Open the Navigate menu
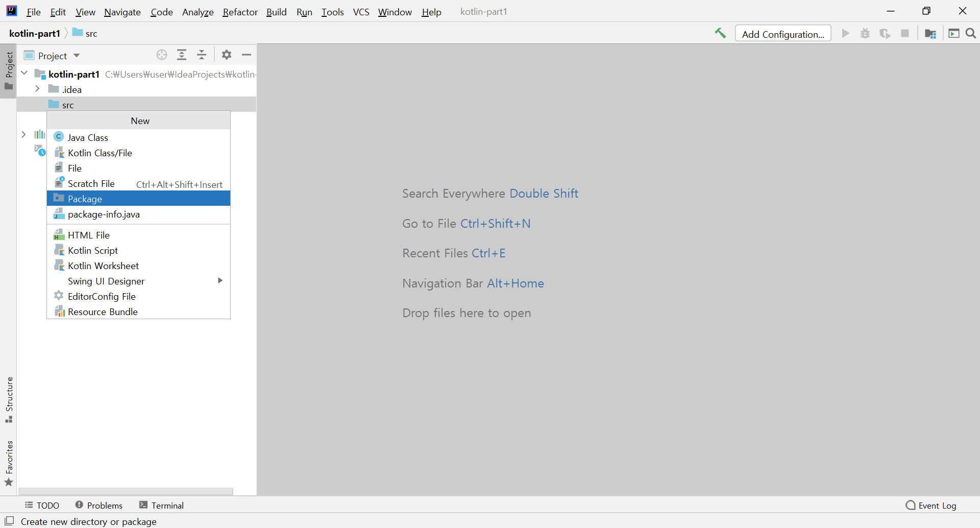The width and height of the screenshot is (980, 528). pyautogui.click(x=122, y=12)
